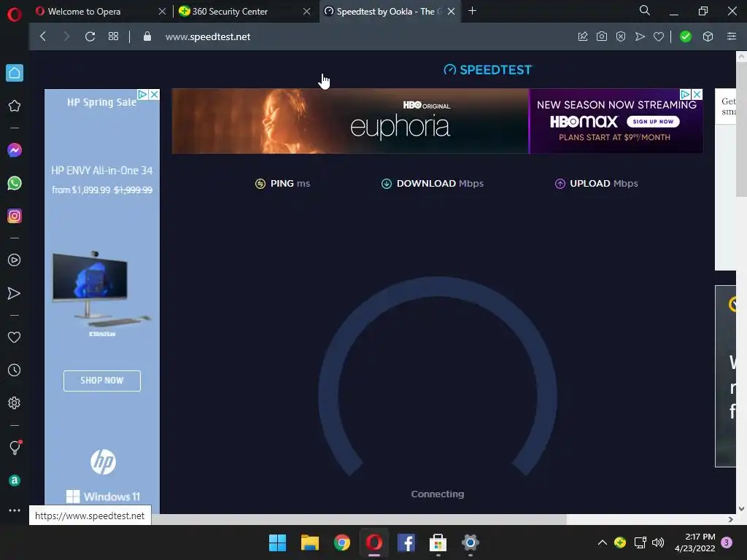Click the HP monitor product image
747x560 pixels.
point(101,289)
